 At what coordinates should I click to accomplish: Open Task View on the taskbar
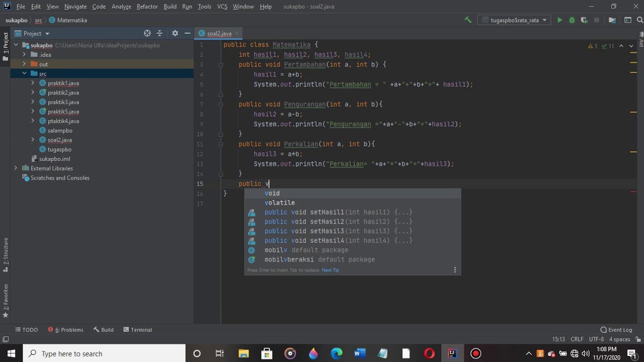220,353
